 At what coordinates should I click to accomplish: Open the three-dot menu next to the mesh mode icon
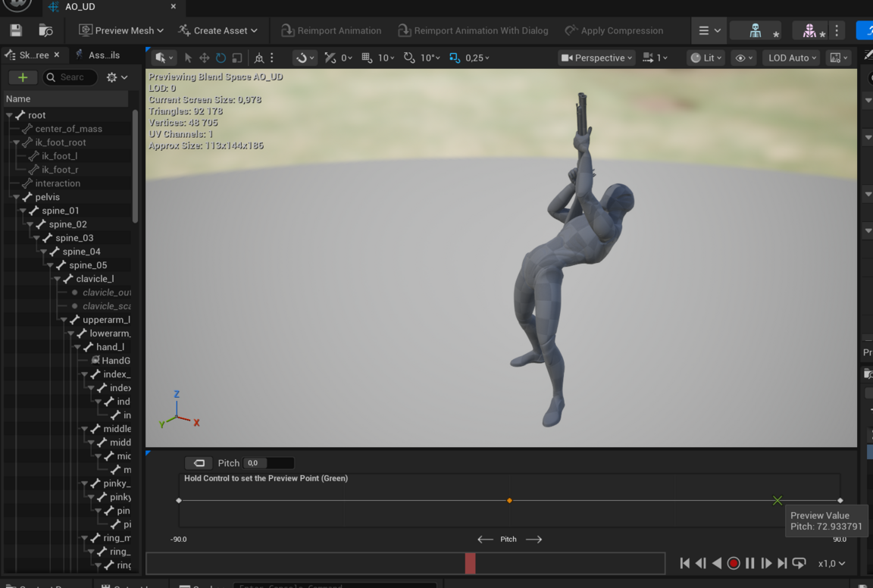(837, 30)
